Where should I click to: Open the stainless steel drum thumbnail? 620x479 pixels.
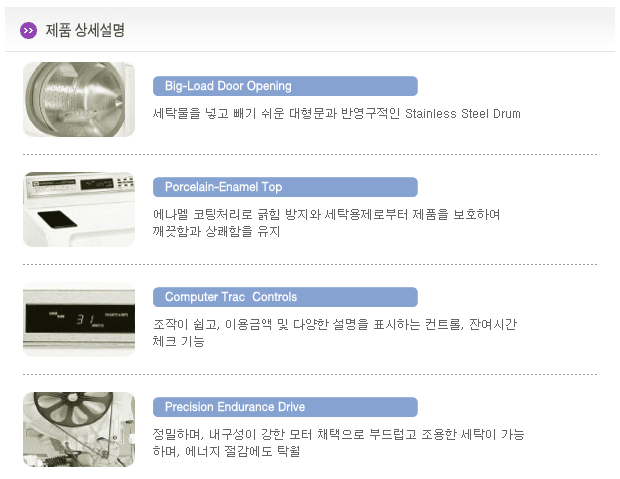pyautogui.click(x=79, y=99)
